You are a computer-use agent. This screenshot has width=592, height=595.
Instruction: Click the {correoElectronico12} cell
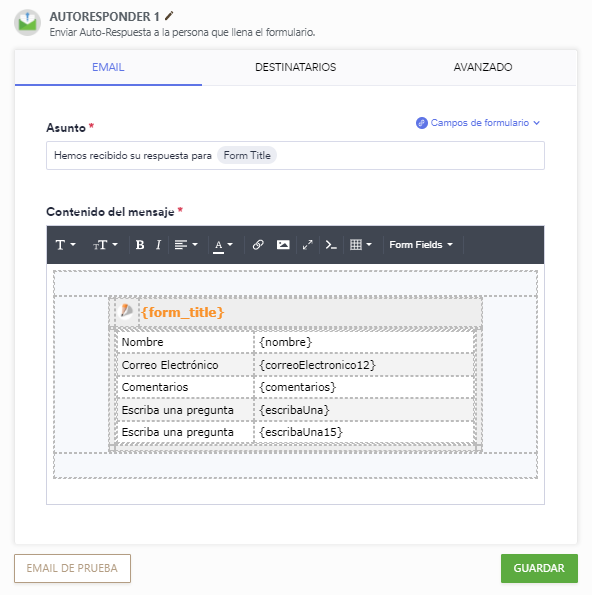364,365
